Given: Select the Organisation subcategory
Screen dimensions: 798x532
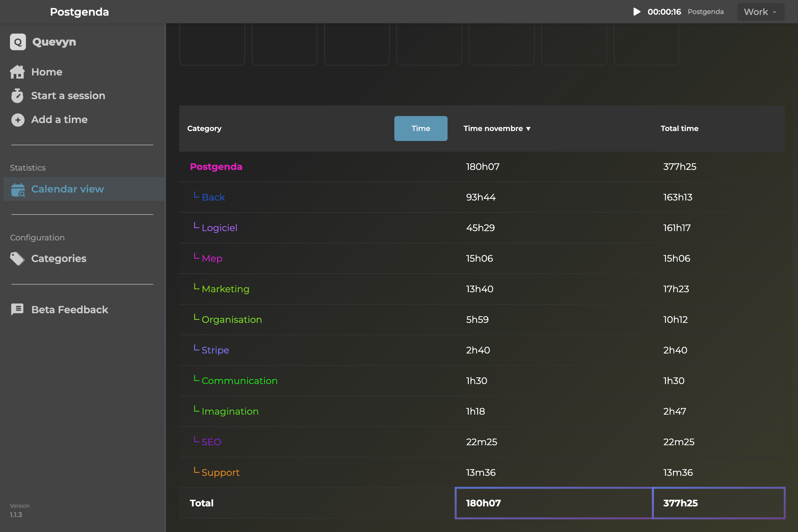Looking at the screenshot, I should pyautogui.click(x=232, y=320).
